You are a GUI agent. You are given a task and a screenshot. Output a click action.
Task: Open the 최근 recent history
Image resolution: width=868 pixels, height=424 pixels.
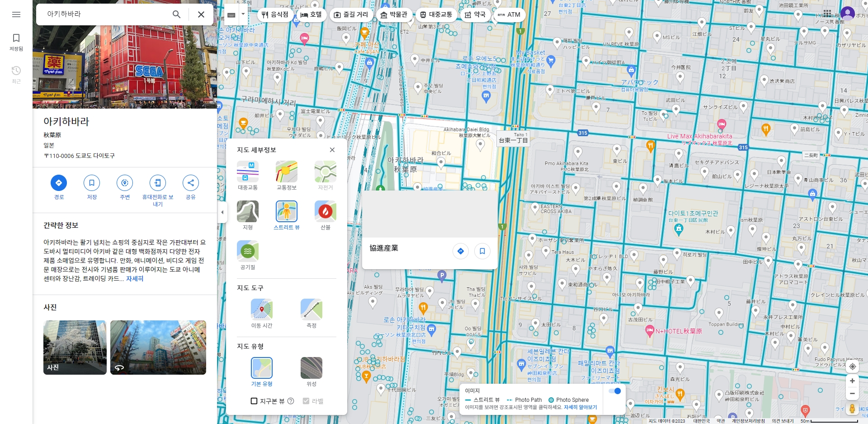point(16,75)
